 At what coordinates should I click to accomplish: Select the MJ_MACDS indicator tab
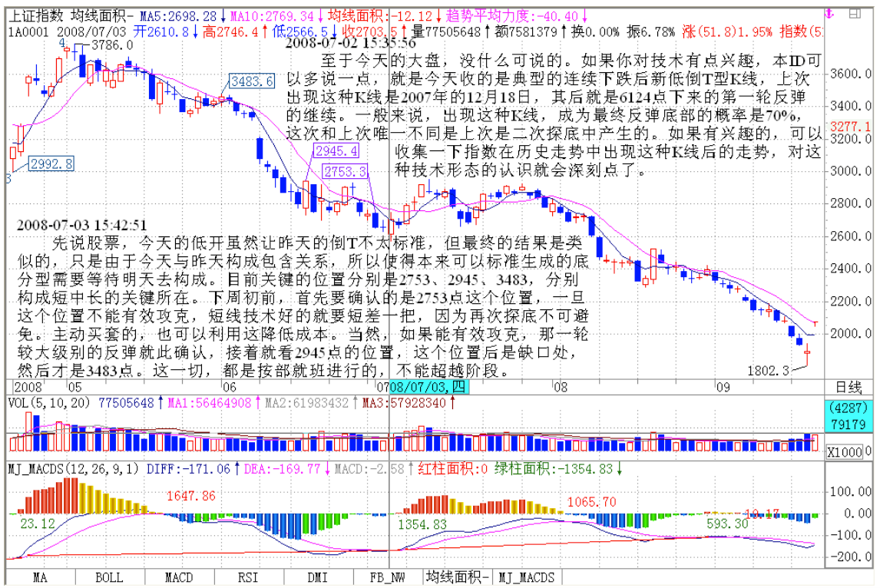[527, 577]
